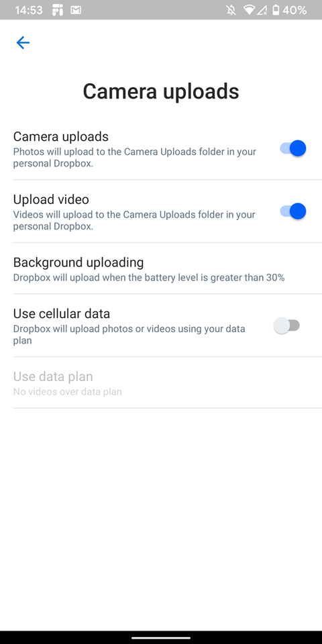The width and height of the screenshot is (322, 644).
Task: Tap the blue back arrow
Action: coord(23,42)
